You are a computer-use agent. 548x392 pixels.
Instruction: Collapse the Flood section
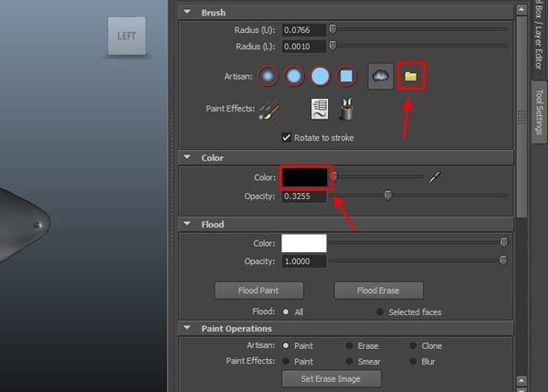click(x=187, y=224)
